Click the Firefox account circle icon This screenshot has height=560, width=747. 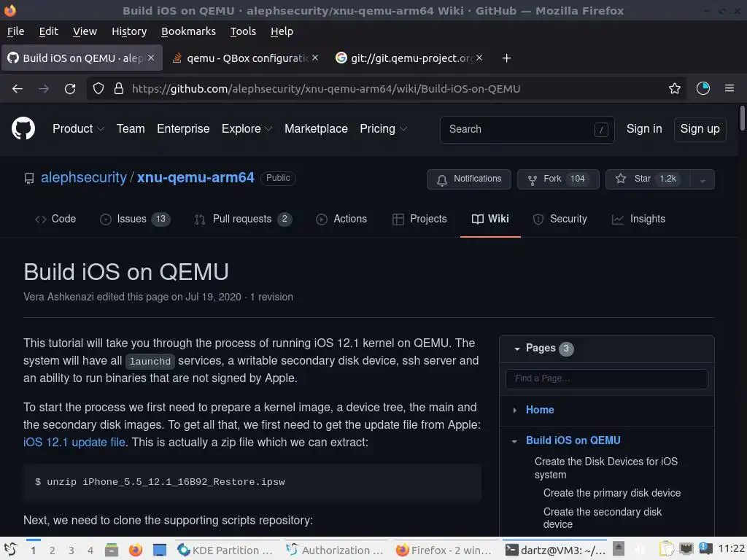click(x=703, y=88)
